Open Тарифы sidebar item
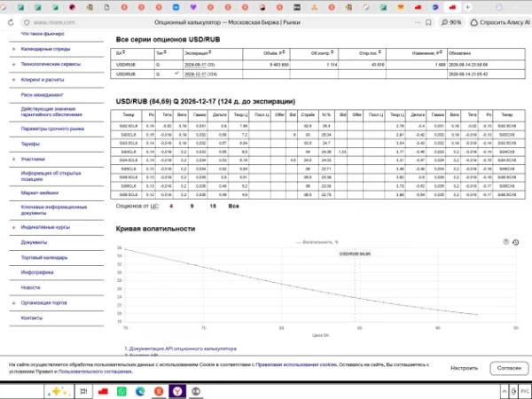532x399 pixels. 30,144
